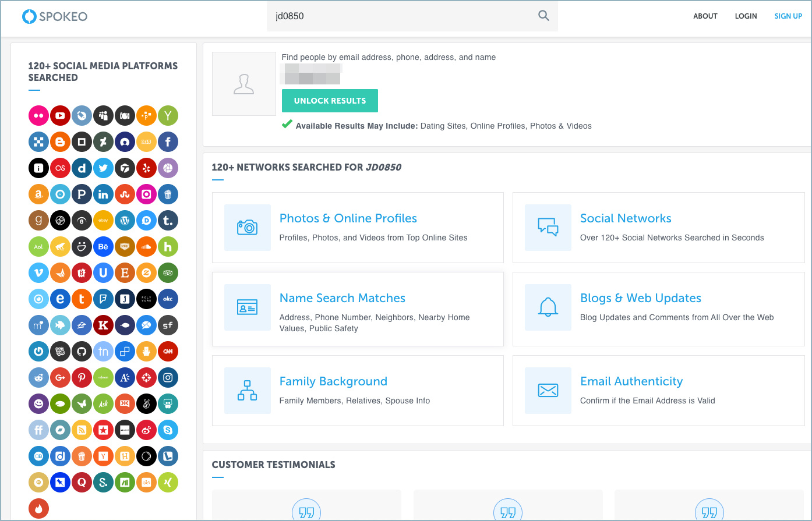Click the SlideShare icon

168,404
